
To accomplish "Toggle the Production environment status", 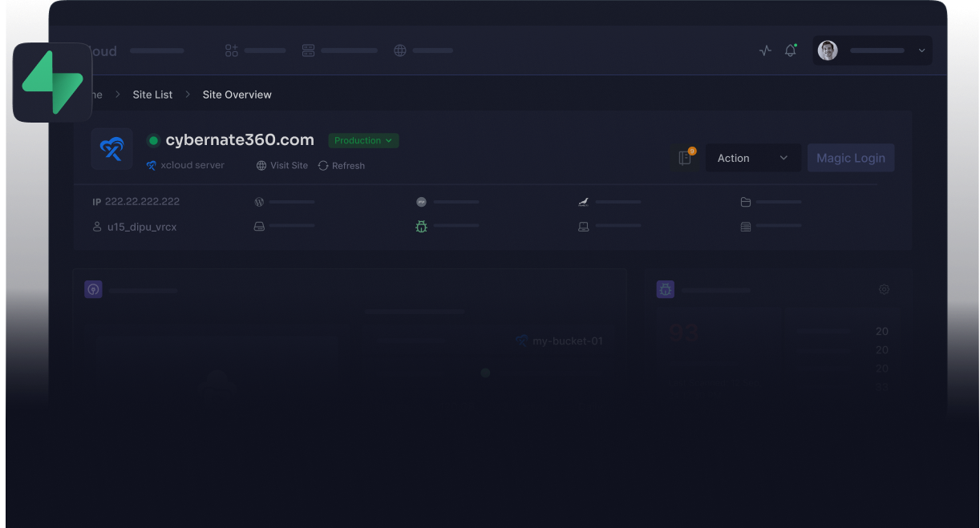I will (x=363, y=140).
